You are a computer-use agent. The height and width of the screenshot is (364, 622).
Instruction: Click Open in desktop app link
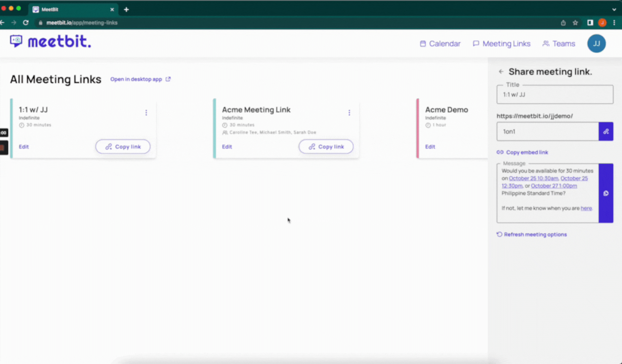click(140, 79)
